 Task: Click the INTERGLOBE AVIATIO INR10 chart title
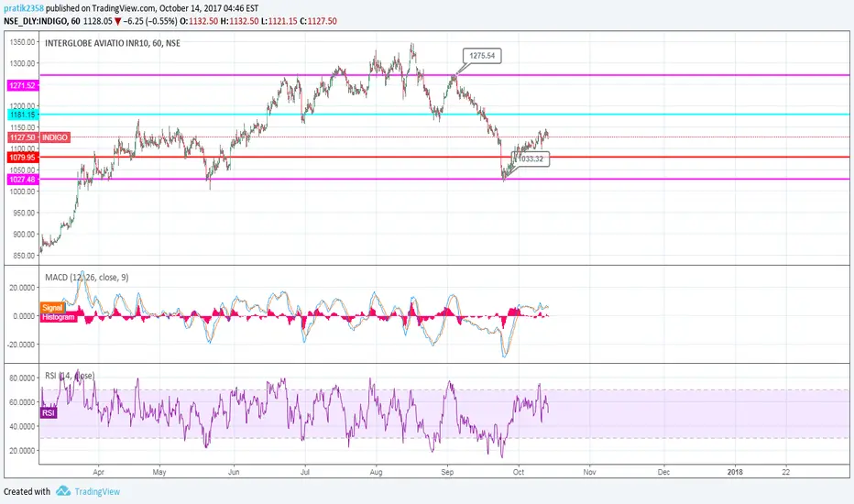pyautogui.click(x=113, y=43)
